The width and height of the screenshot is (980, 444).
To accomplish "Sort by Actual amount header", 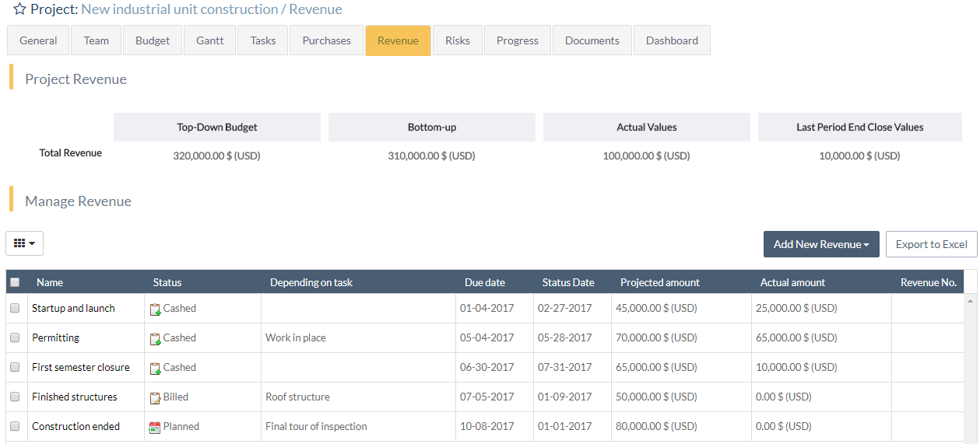I will [x=792, y=282].
